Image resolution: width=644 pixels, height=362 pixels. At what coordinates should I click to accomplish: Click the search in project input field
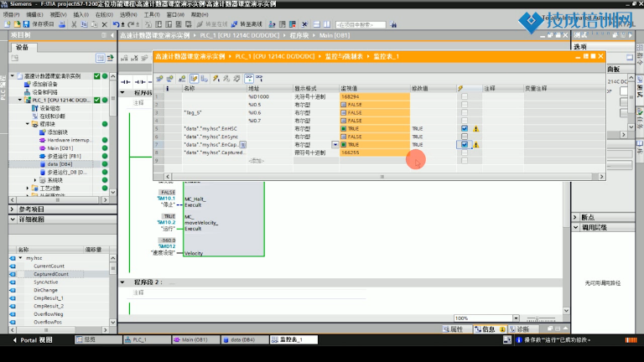(361, 24)
